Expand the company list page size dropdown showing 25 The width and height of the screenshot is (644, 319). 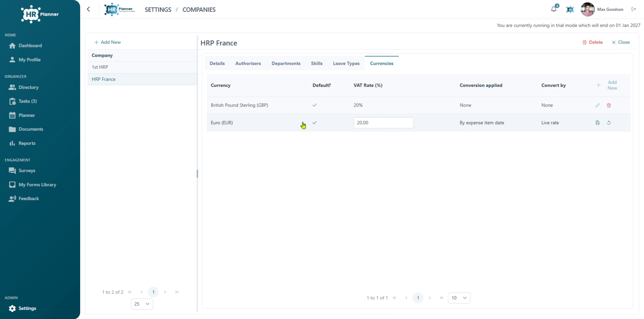(x=142, y=304)
